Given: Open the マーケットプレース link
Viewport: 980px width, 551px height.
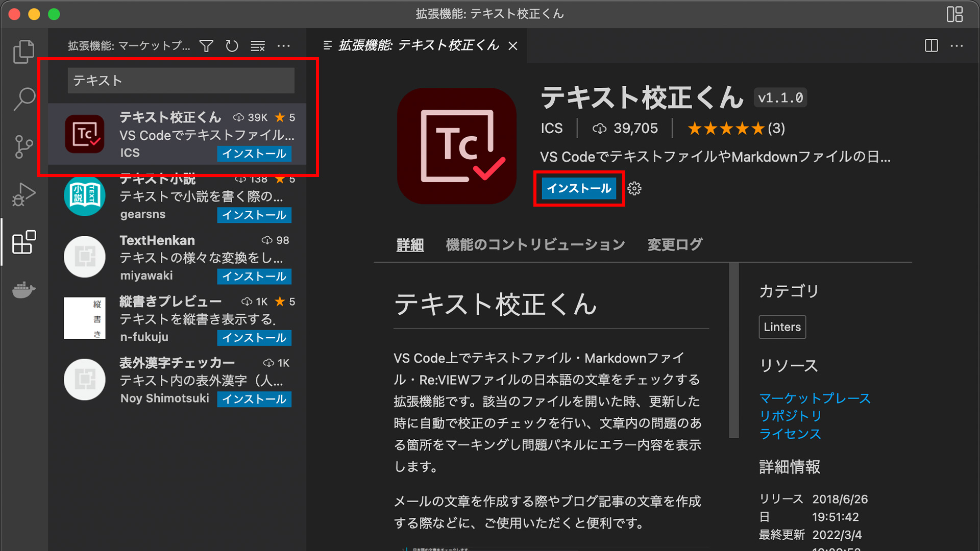Looking at the screenshot, I should tap(815, 398).
